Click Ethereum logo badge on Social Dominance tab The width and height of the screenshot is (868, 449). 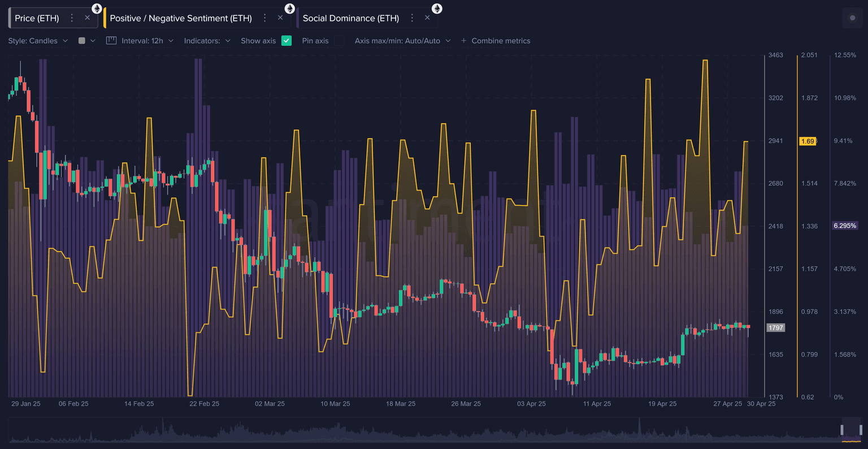tap(437, 8)
